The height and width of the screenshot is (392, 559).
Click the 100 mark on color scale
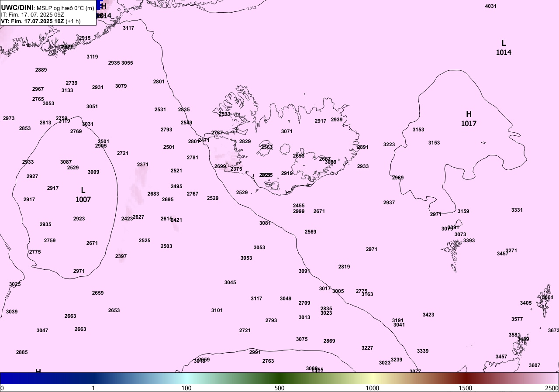(186, 388)
